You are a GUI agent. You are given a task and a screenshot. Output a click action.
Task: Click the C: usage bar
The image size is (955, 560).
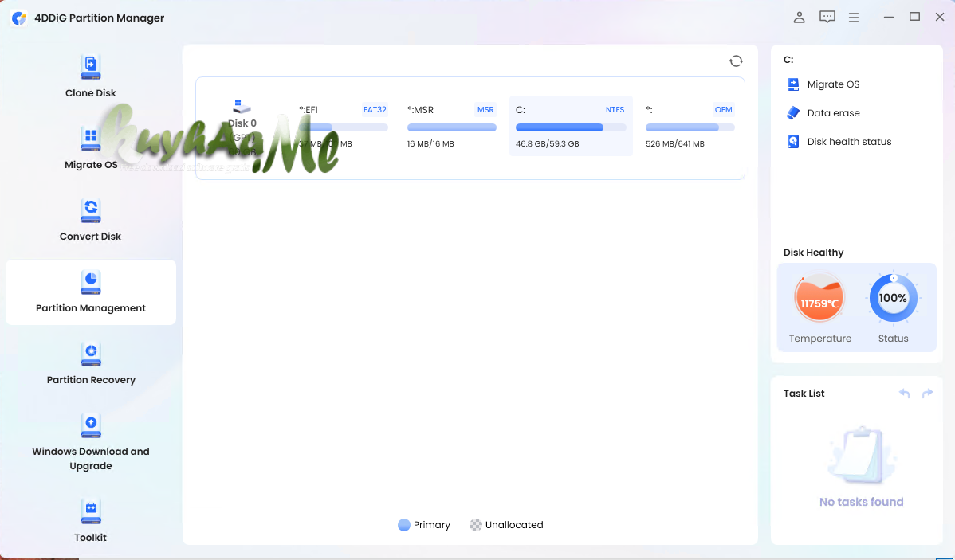[571, 127]
